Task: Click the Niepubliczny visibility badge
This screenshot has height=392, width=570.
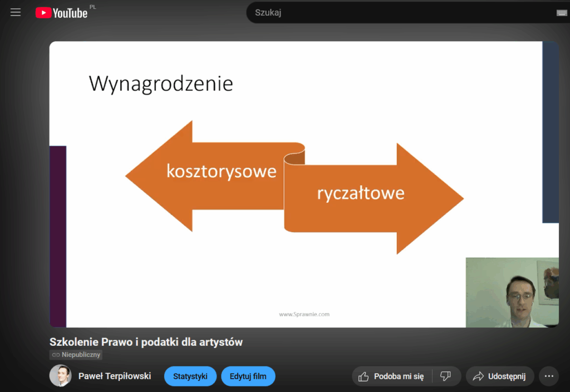Action: [x=76, y=355]
